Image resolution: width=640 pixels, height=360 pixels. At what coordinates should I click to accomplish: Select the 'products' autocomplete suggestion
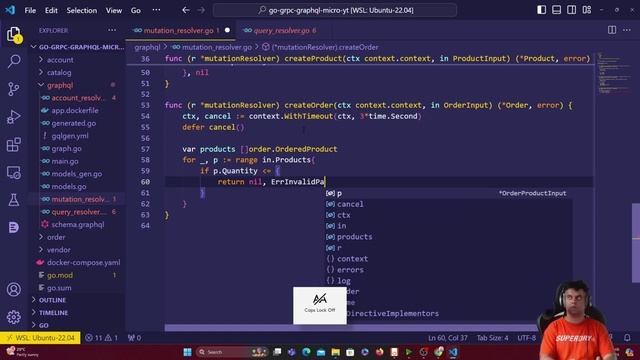(448, 237)
